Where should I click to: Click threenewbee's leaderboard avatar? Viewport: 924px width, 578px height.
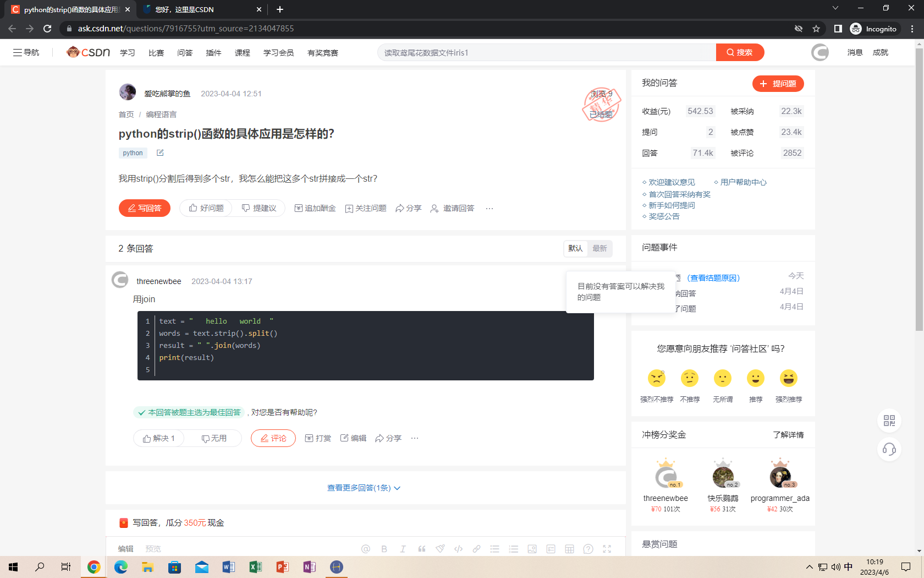click(665, 477)
